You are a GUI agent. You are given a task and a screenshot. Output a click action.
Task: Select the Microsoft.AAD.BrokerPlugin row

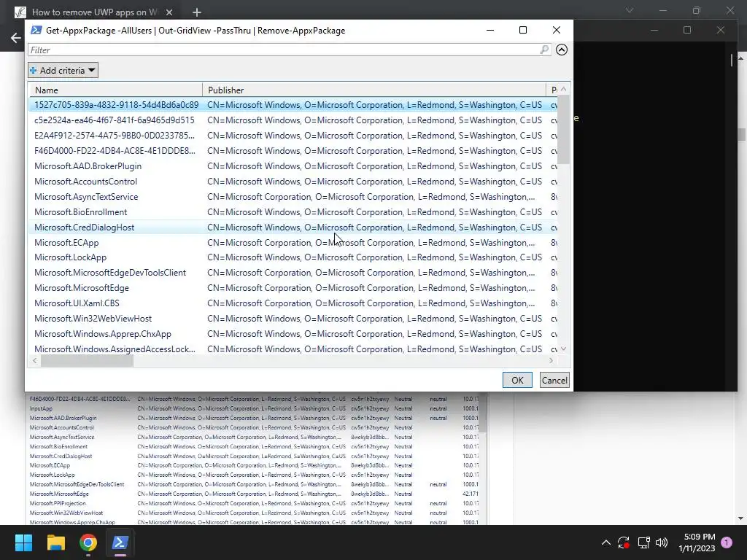pos(293,166)
